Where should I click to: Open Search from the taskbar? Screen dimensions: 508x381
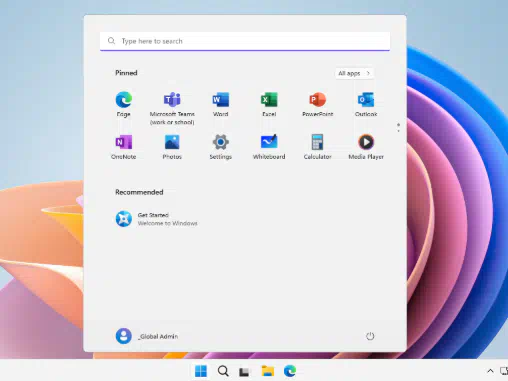223,371
